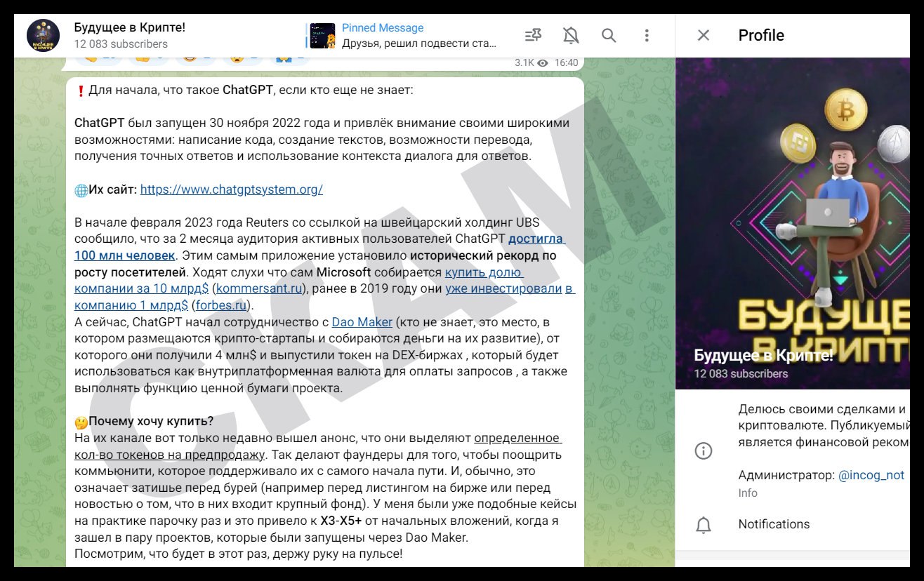This screenshot has width=924, height=581.
Task: Click the notifications bell icon in Profile panel
Action: [x=705, y=524]
